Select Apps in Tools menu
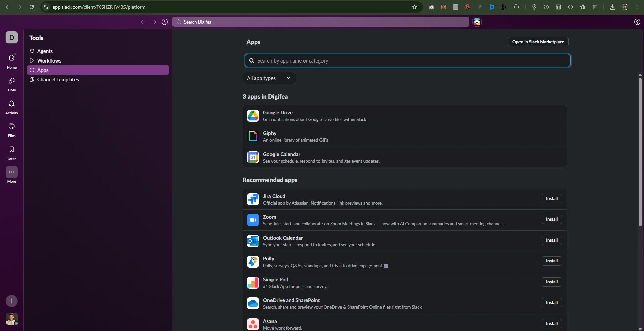644x331 pixels. (98, 70)
